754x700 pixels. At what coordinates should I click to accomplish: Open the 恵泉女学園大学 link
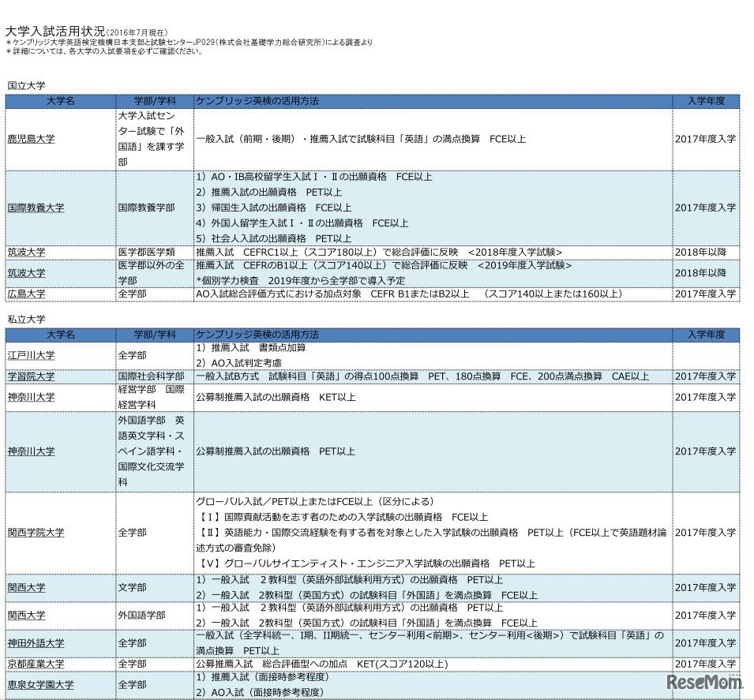click(40, 685)
